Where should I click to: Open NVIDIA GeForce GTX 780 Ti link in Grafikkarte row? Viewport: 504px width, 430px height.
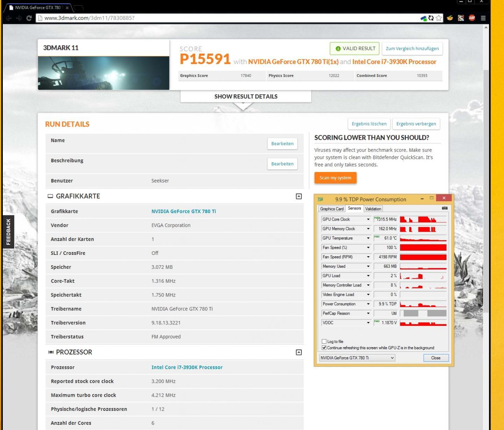[183, 212]
